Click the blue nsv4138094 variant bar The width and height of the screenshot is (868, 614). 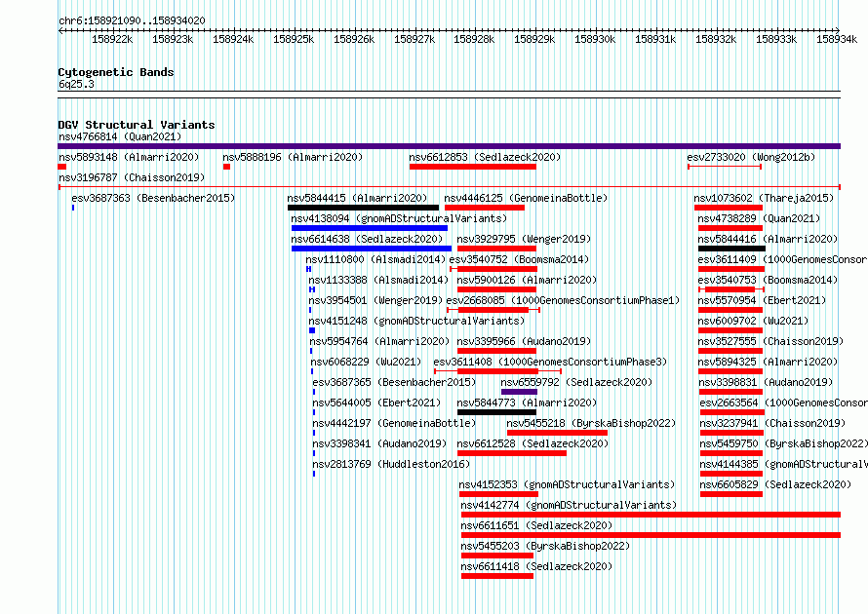point(370,228)
